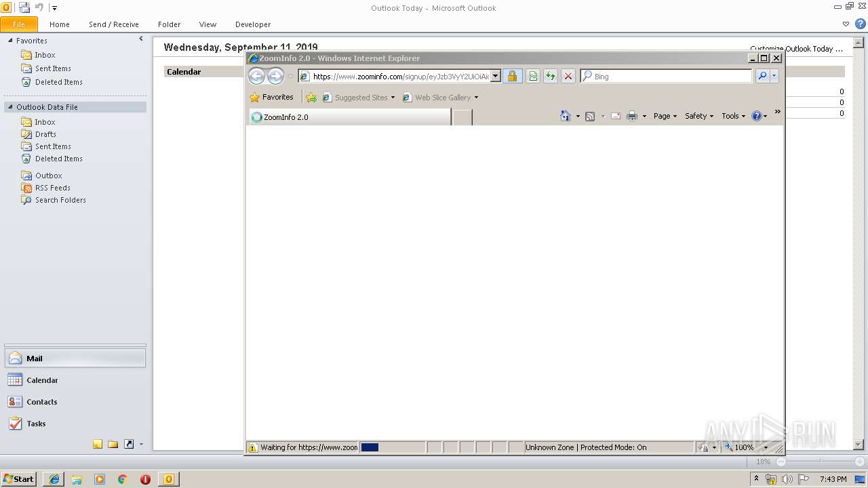The image size is (868, 488).
Task: Open the Calendar navigation button
Action: tap(75, 380)
